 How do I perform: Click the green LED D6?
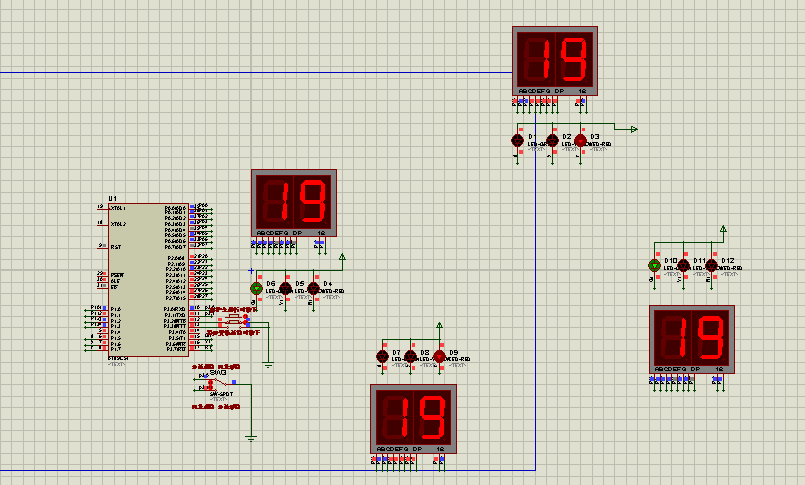257,288
